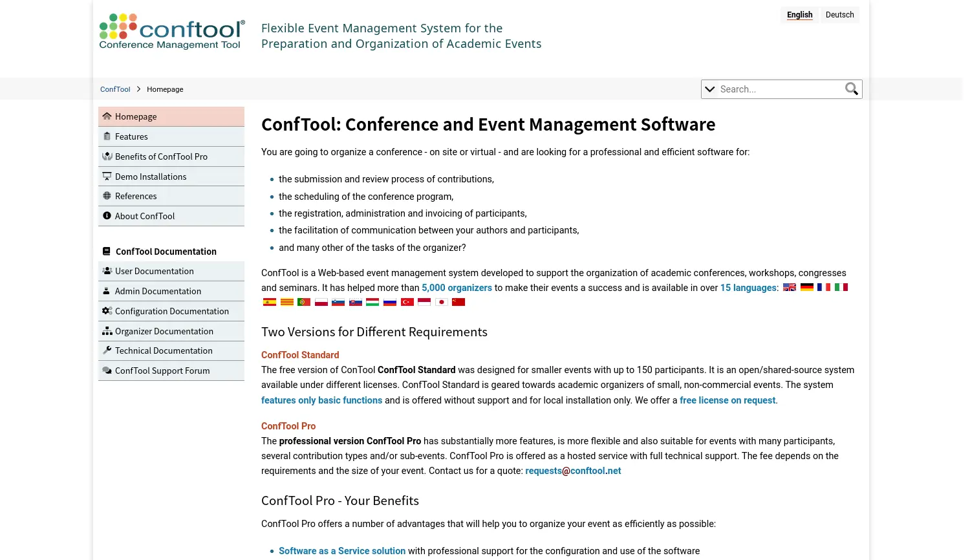This screenshot has width=970, height=560.
Task: Click the search magnifier icon
Action: [852, 89]
